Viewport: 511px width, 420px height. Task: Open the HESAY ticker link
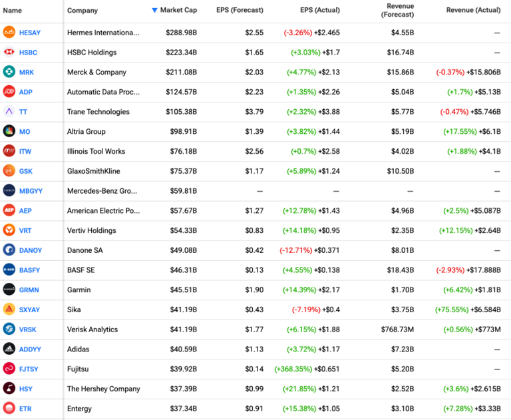pyautogui.click(x=30, y=33)
